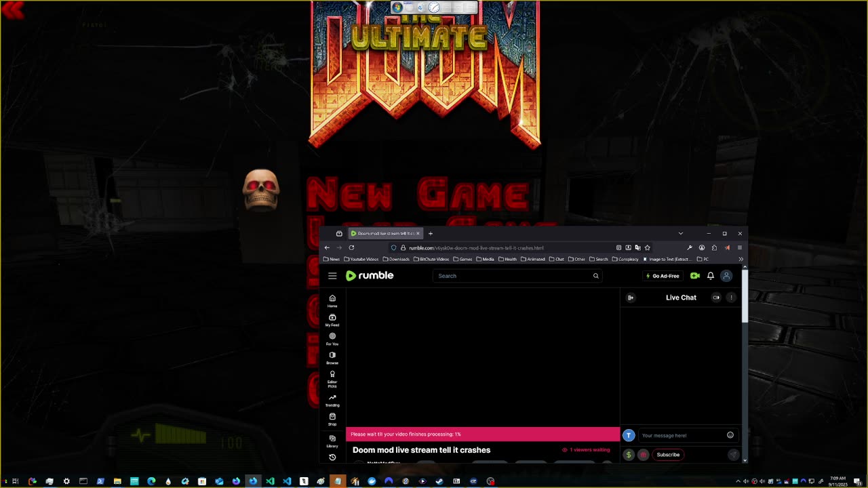Send chat message arrow icon
Viewport: 868px width, 488px height.
click(x=733, y=455)
